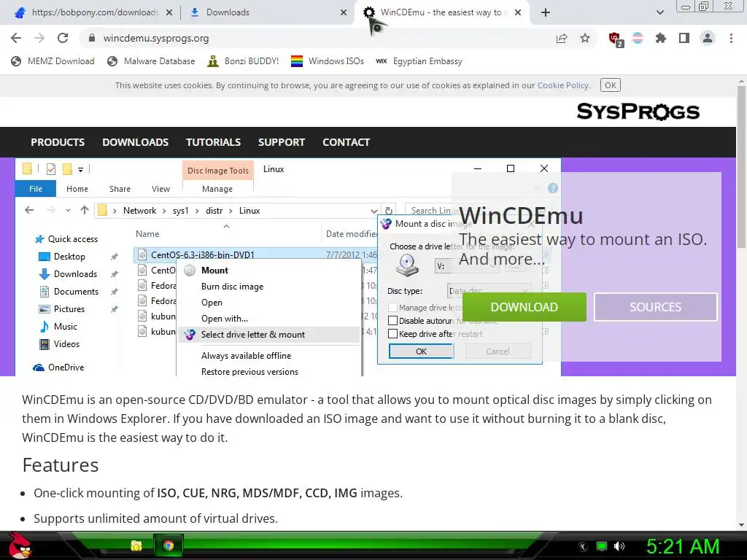Screen dimensions: 747x560
Task: Bookmark this tab with the star icon
Action: click(x=585, y=38)
